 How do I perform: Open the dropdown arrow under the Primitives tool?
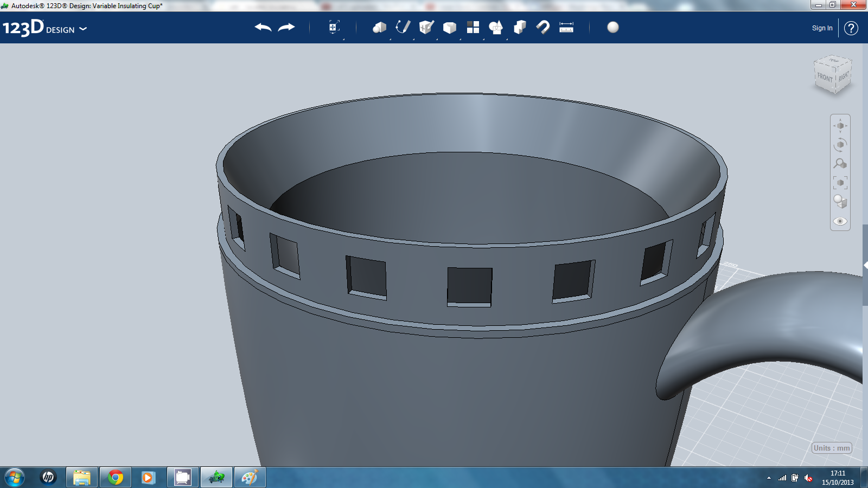coord(390,38)
